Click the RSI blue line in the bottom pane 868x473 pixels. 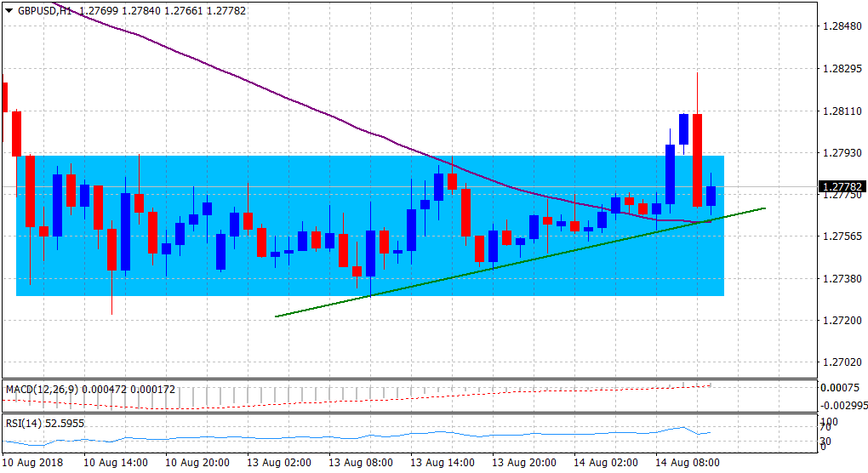point(340,438)
